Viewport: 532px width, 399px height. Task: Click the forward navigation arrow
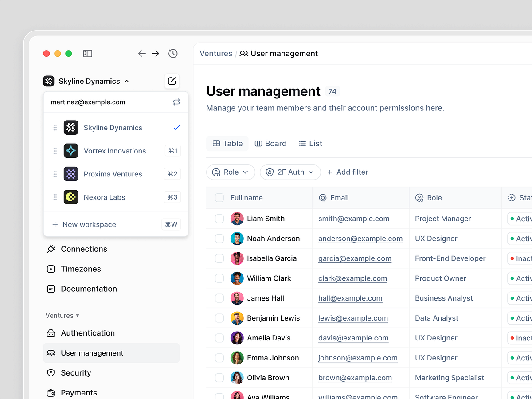[156, 54]
